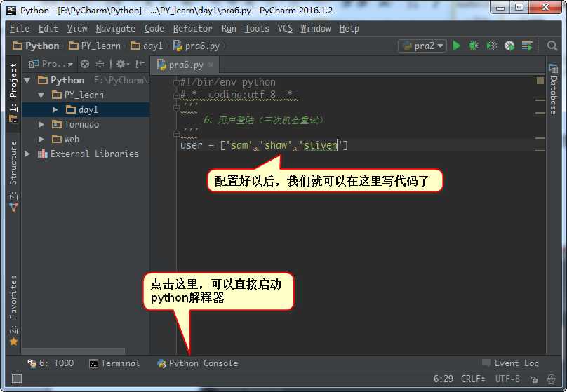The image size is (567, 392).
Task: Open the View menu
Action: [x=77, y=28]
